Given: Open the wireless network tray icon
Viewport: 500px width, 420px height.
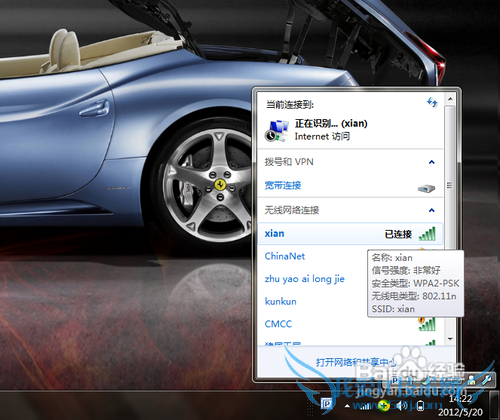Looking at the screenshot, I should (365, 406).
